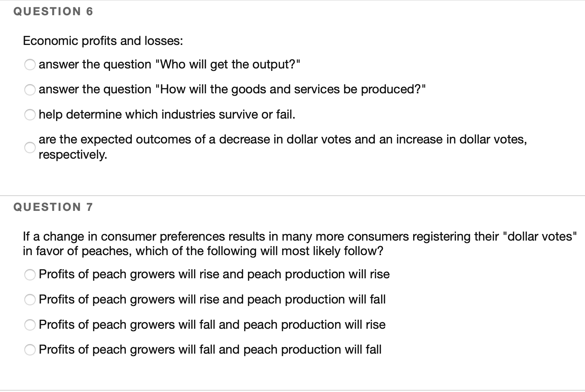The image size is (585, 392).
Task: Select "help determine which industries survive or fail"
Action: tap(30, 115)
